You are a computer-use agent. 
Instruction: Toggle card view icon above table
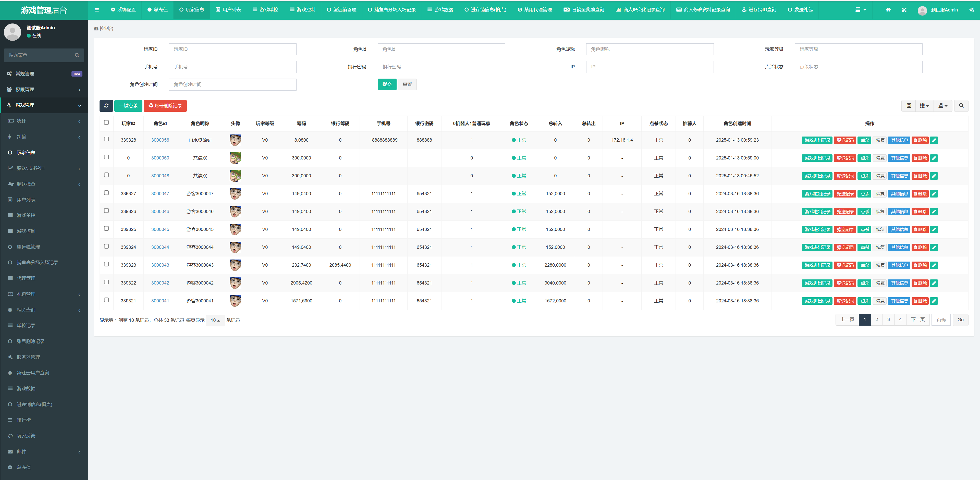pos(909,106)
